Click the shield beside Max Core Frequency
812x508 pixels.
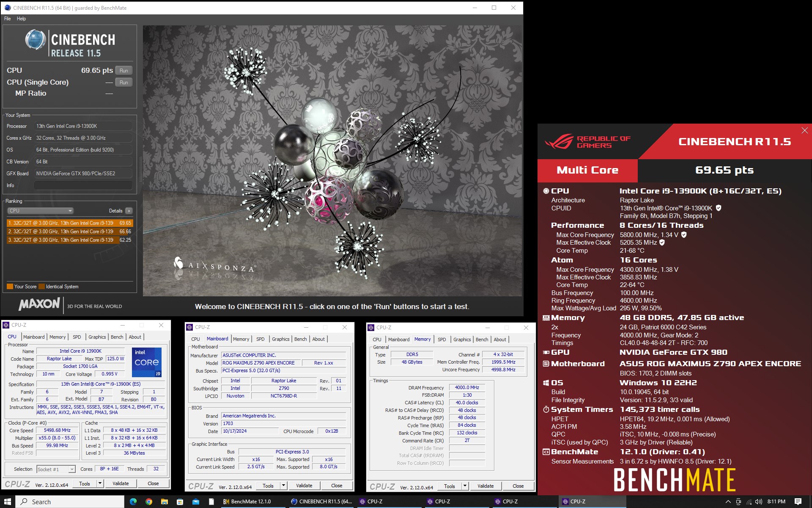pyautogui.click(x=684, y=235)
